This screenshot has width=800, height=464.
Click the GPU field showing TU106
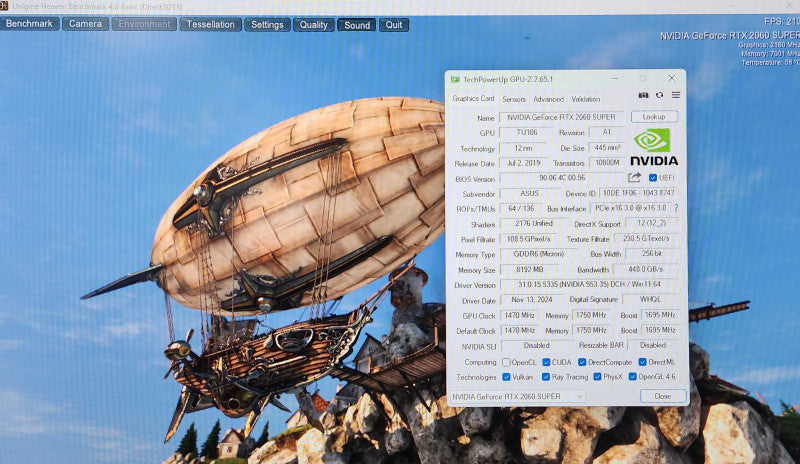click(x=527, y=132)
